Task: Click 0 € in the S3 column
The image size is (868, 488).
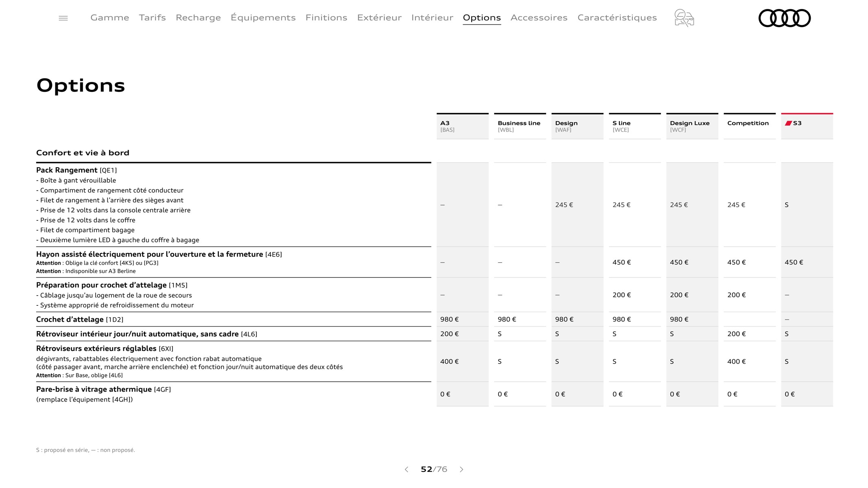Action: pos(789,394)
